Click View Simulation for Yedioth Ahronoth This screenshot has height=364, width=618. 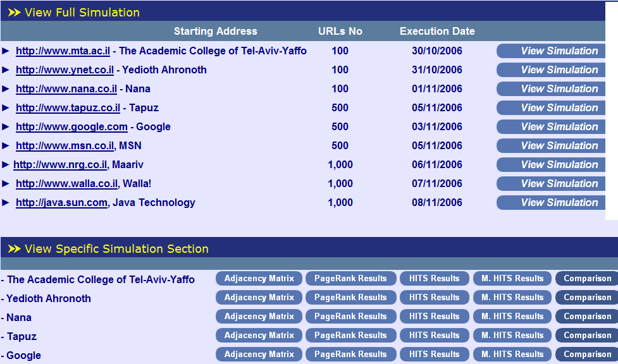551,70
